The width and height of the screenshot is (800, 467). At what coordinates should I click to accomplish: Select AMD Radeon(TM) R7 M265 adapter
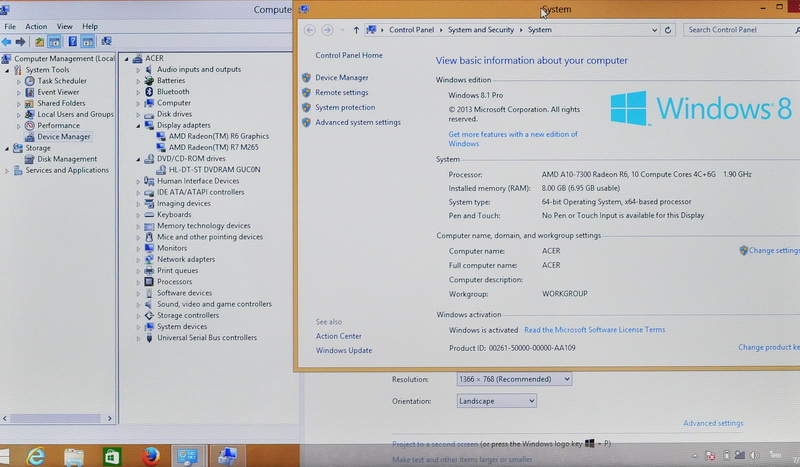click(x=213, y=148)
